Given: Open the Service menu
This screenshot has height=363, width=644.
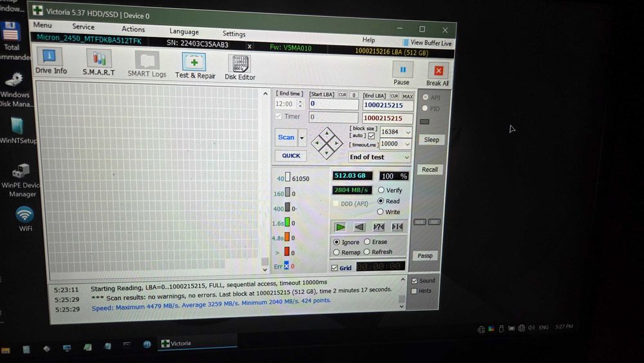Looking at the screenshot, I should click(83, 26).
